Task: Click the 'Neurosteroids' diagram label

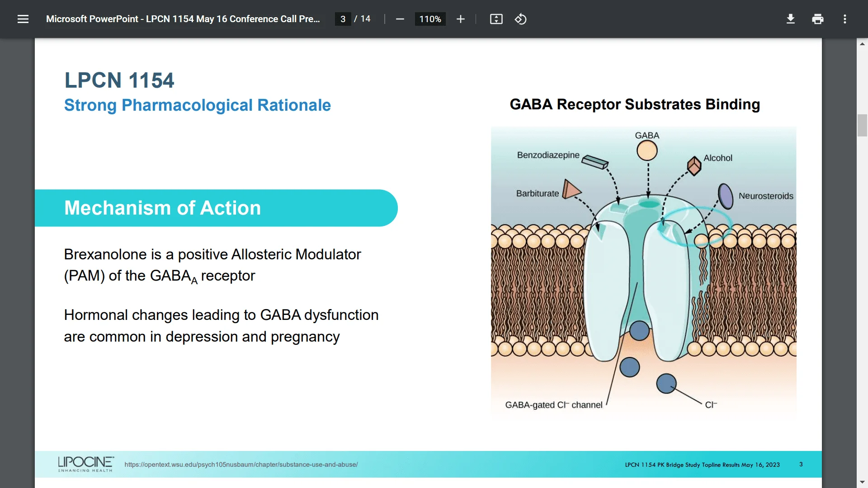Action: pyautogui.click(x=765, y=196)
